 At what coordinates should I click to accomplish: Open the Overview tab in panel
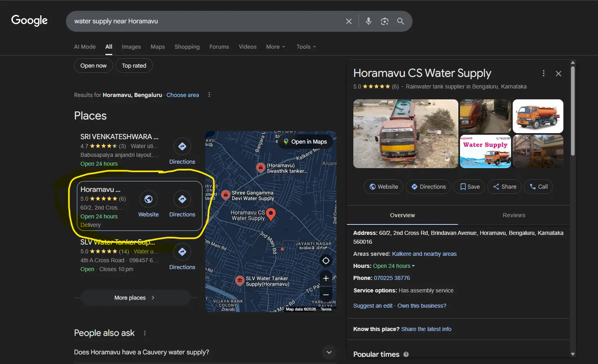coord(402,215)
